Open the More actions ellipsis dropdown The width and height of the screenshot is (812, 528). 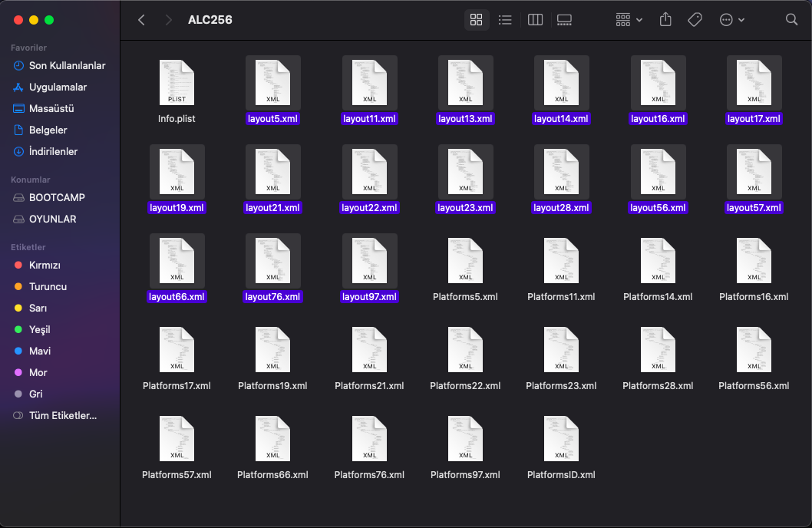[732, 20]
